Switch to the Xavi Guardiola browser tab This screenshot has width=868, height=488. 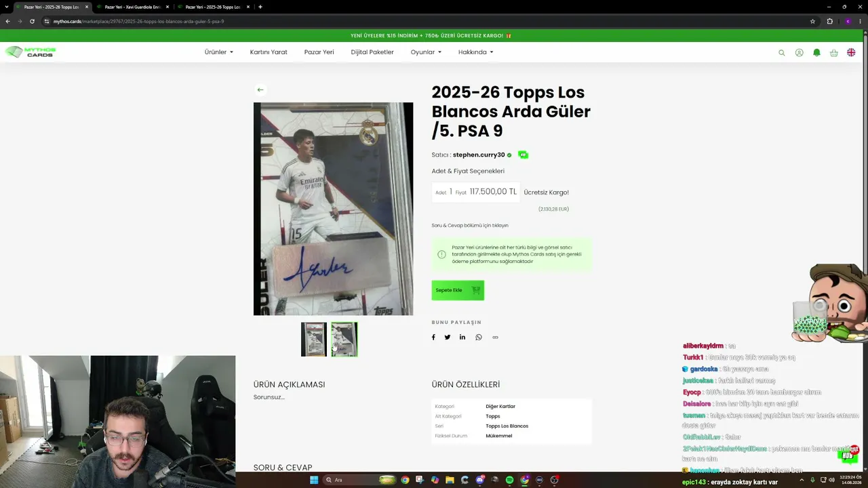132,7
